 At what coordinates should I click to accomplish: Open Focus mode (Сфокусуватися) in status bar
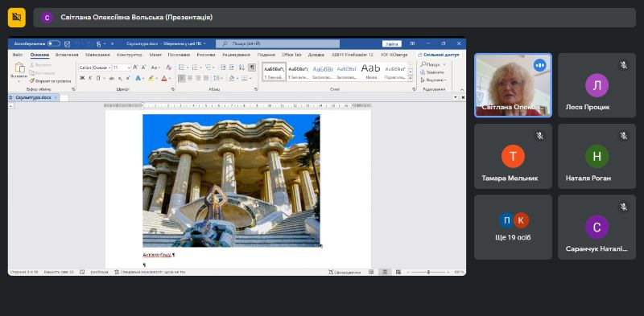click(345, 272)
